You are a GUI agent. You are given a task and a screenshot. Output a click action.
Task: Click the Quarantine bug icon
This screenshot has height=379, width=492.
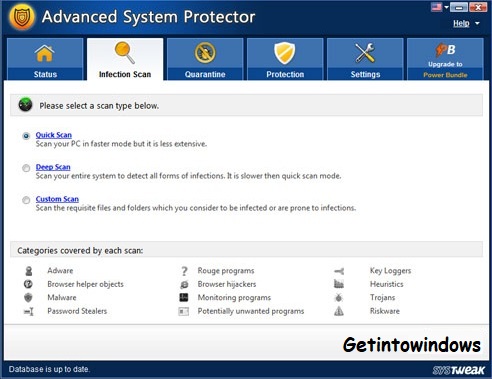pyautogui.click(x=205, y=53)
